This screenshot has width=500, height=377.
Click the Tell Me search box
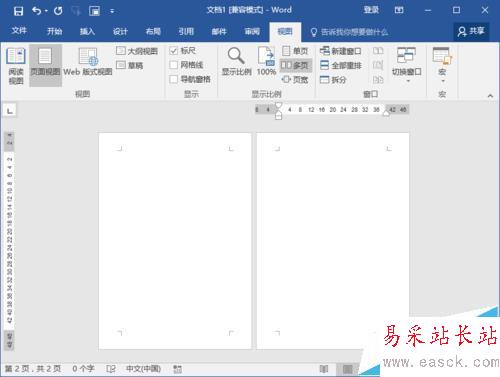[349, 32]
